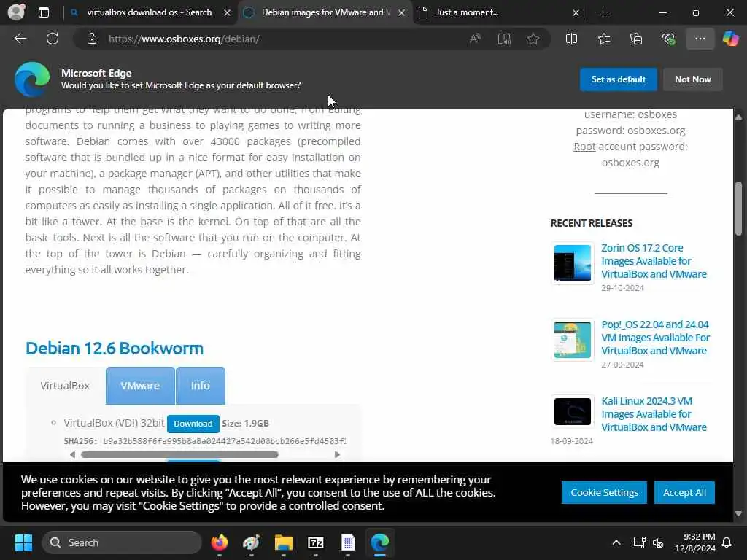This screenshot has height=560, width=747.
Task: Open the clock showing 9:32 PM
Action: point(694,542)
